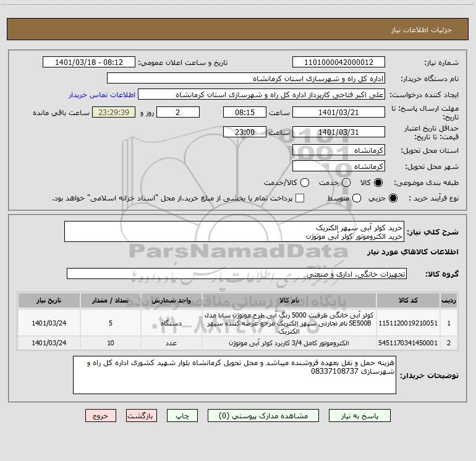Tick the اسناد خزانه اسلامی payment checkbox
Screen dimensions: 476x461
(x=300, y=198)
